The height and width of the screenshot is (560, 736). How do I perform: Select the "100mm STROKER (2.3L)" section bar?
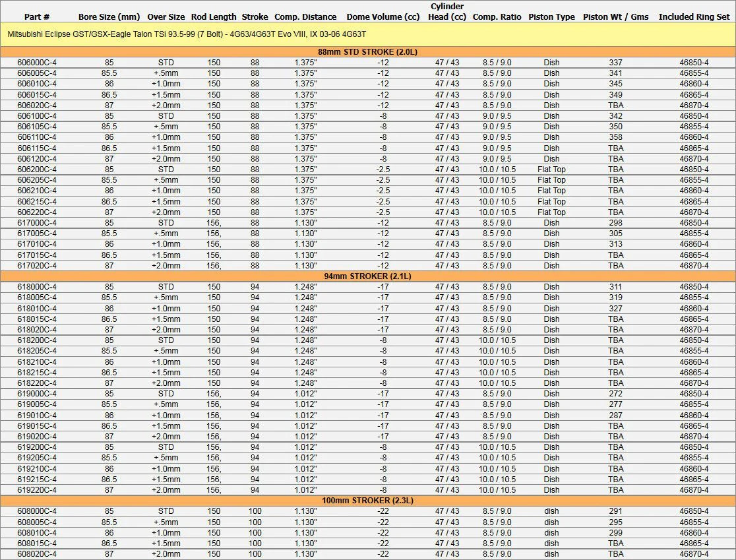(x=367, y=500)
